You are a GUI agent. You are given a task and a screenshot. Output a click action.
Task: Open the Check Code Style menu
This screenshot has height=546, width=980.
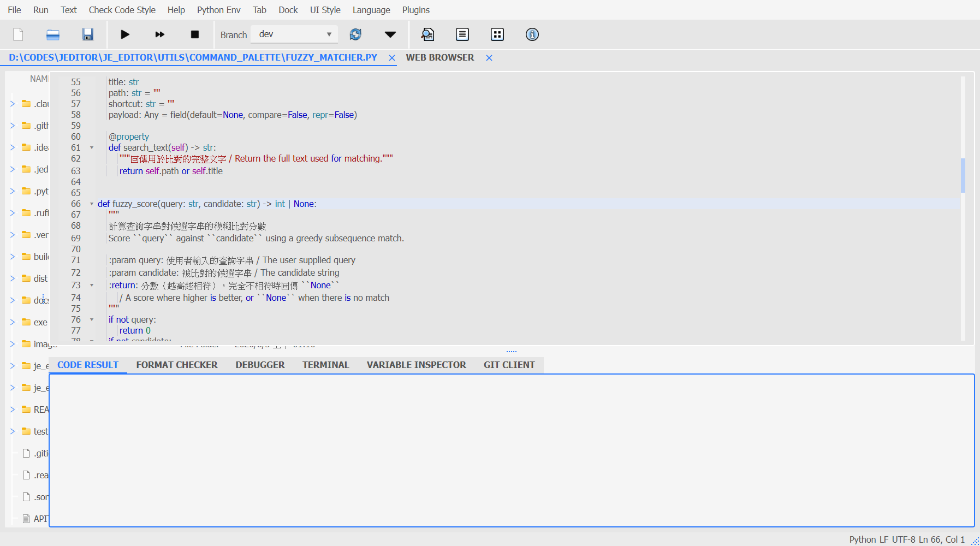(122, 10)
